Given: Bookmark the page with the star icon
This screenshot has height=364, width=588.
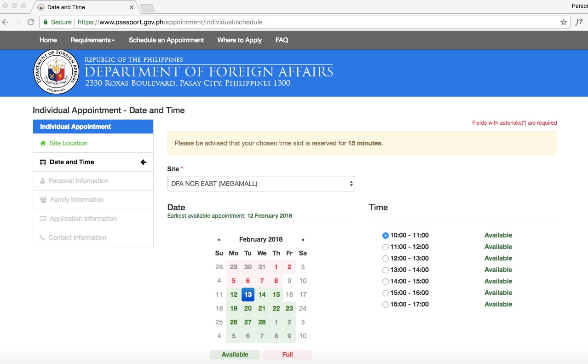Looking at the screenshot, I should click(x=563, y=22).
